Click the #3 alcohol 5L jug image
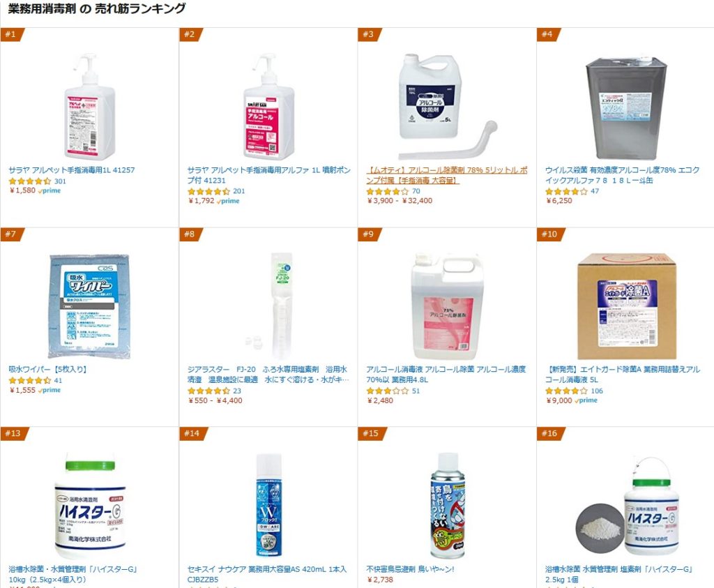The height and width of the screenshot is (588, 714). pyautogui.click(x=447, y=107)
